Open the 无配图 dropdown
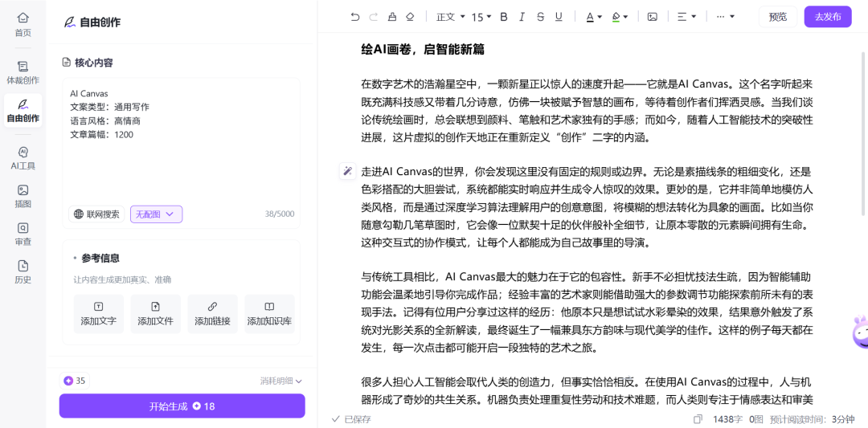This screenshot has width=868, height=428. tap(156, 214)
